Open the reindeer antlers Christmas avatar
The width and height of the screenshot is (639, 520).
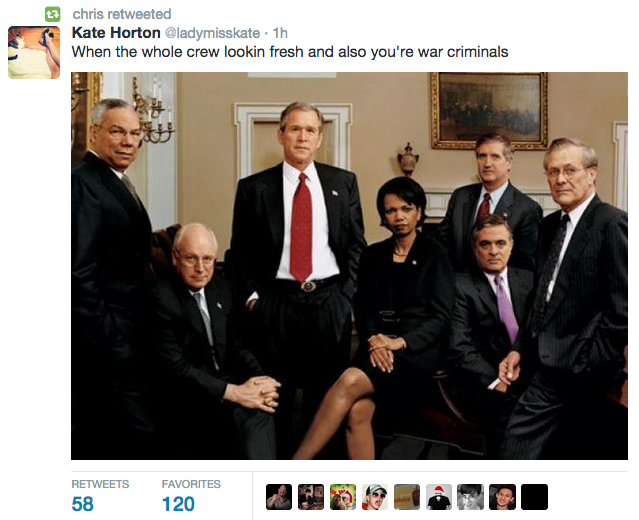[x=343, y=497]
